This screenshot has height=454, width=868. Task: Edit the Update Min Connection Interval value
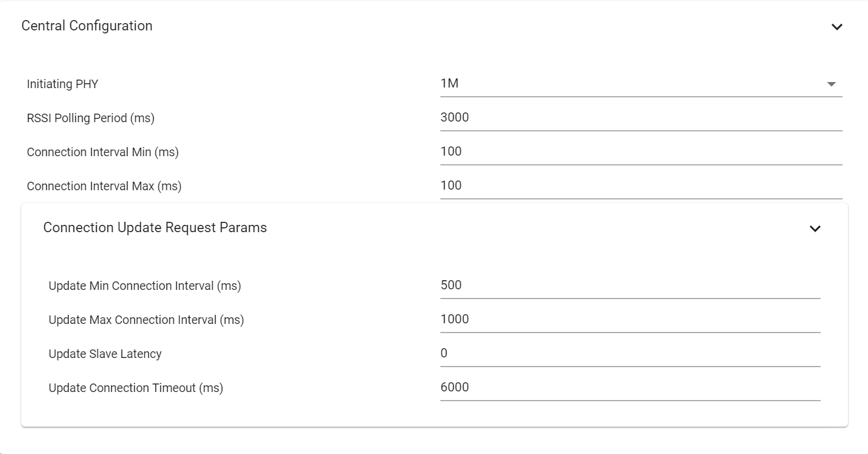point(630,286)
